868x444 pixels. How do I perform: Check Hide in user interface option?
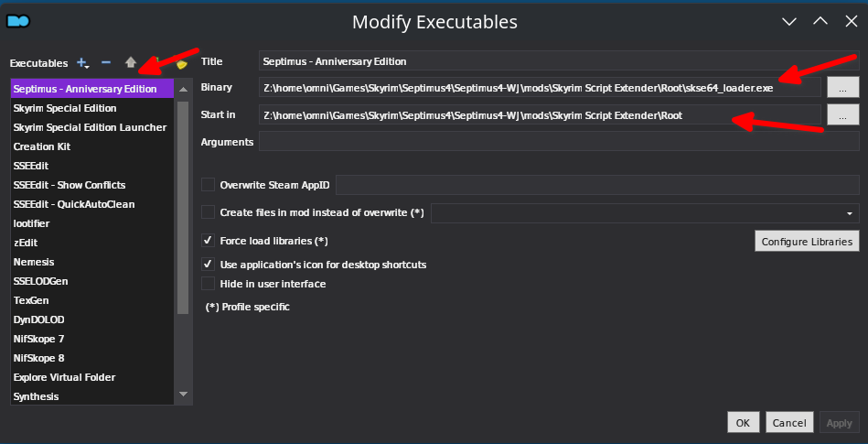tap(208, 284)
